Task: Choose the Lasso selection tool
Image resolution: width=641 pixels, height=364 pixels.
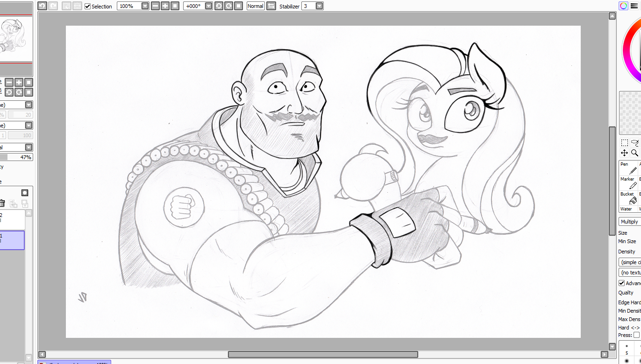Action: [x=635, y=143]
